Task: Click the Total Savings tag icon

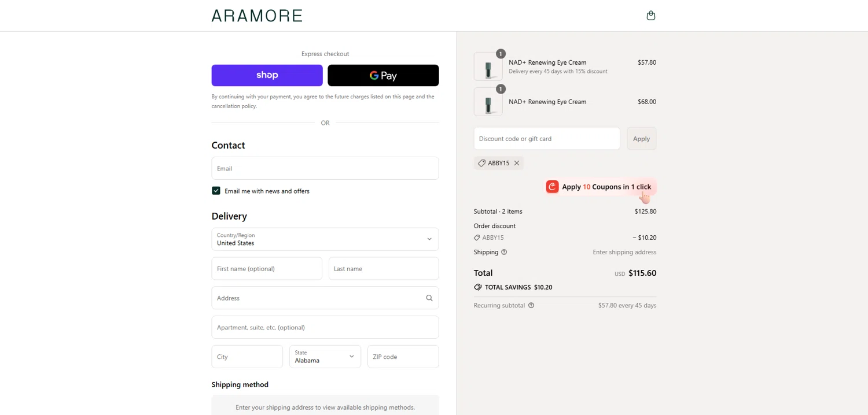Action: point(478,287)
